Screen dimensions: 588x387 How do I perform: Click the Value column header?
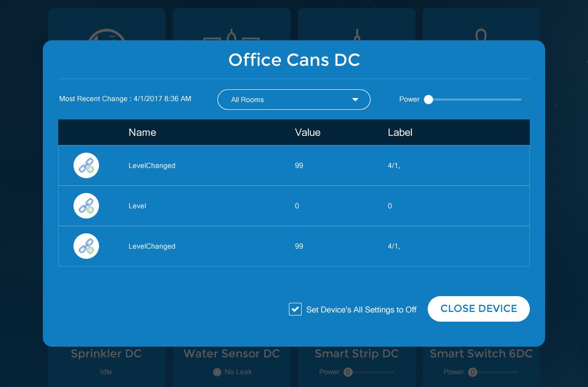click(x=308, y=132)
